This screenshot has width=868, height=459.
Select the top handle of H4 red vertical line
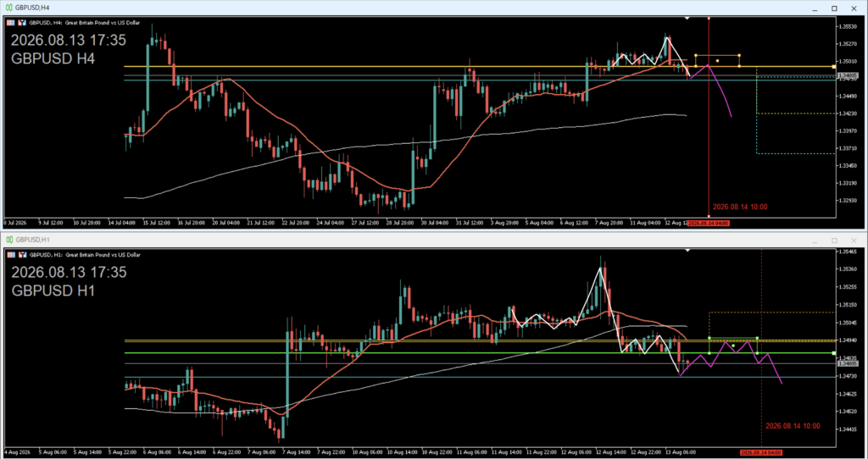coord(709,19)
